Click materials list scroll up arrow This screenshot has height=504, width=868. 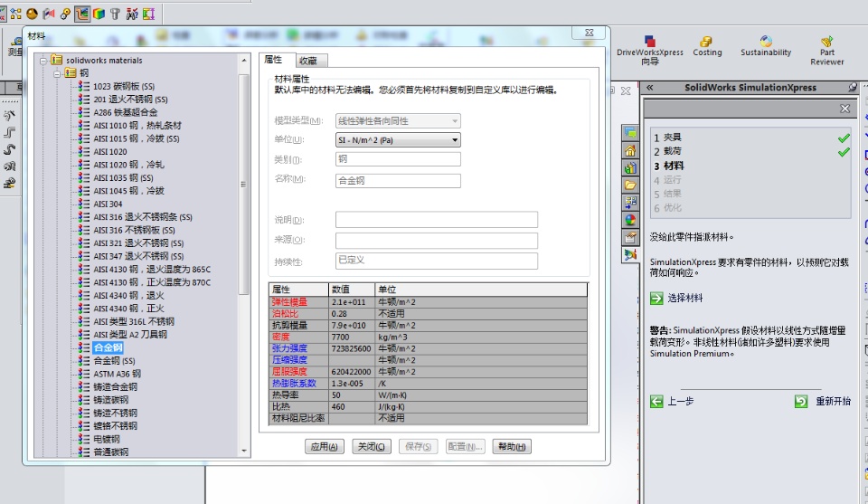(x=244, y=60)
